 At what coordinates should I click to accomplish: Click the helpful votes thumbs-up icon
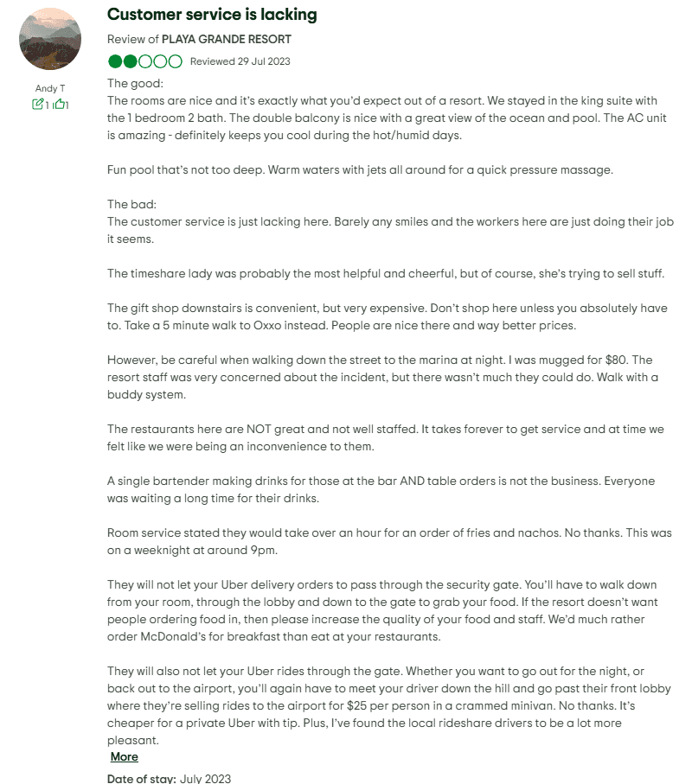[59, 105]
